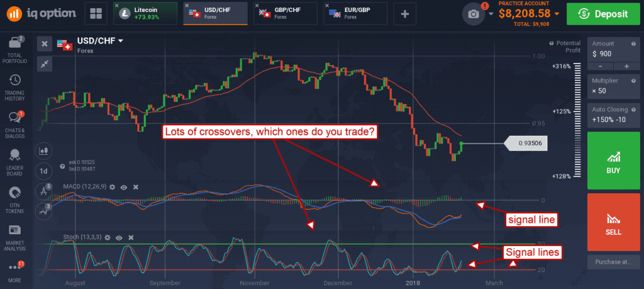644x289 pixels.
Task: Open the drawing tools button
Action: [x=43, y=190]
